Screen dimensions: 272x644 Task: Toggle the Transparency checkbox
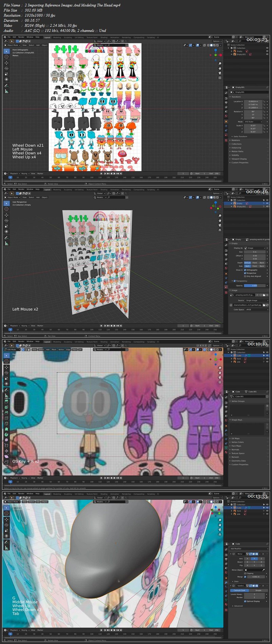235,281
